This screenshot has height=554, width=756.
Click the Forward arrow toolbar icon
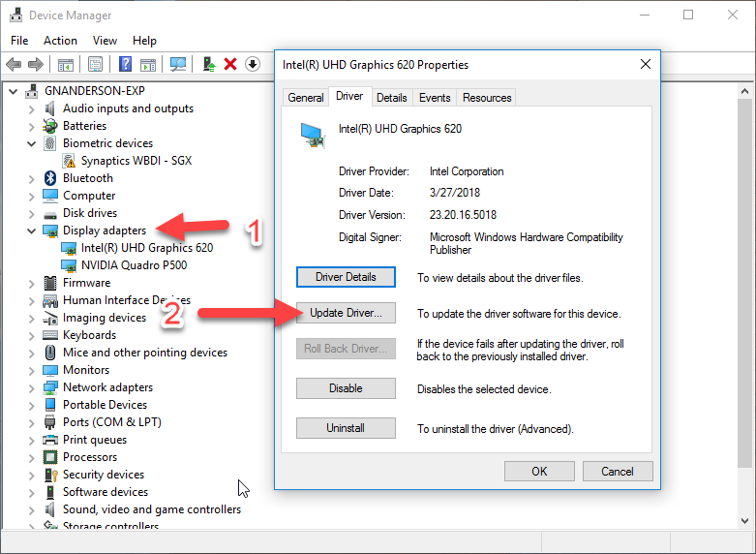click(36, 64)
